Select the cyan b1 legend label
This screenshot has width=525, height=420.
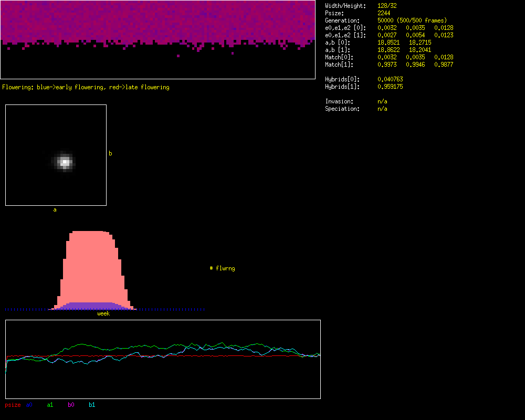92,405
